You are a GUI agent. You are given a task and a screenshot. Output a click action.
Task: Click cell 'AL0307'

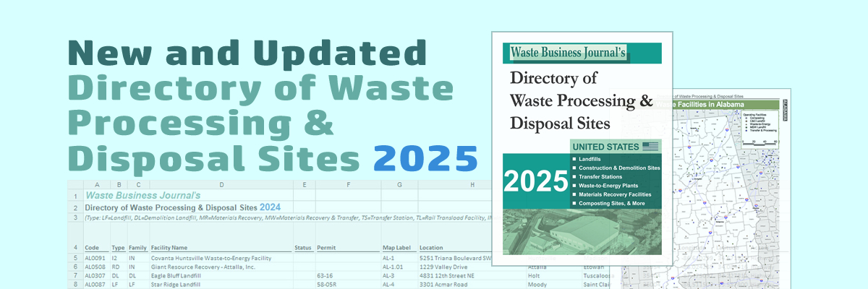pyautogui.click(x=95, y=275)
